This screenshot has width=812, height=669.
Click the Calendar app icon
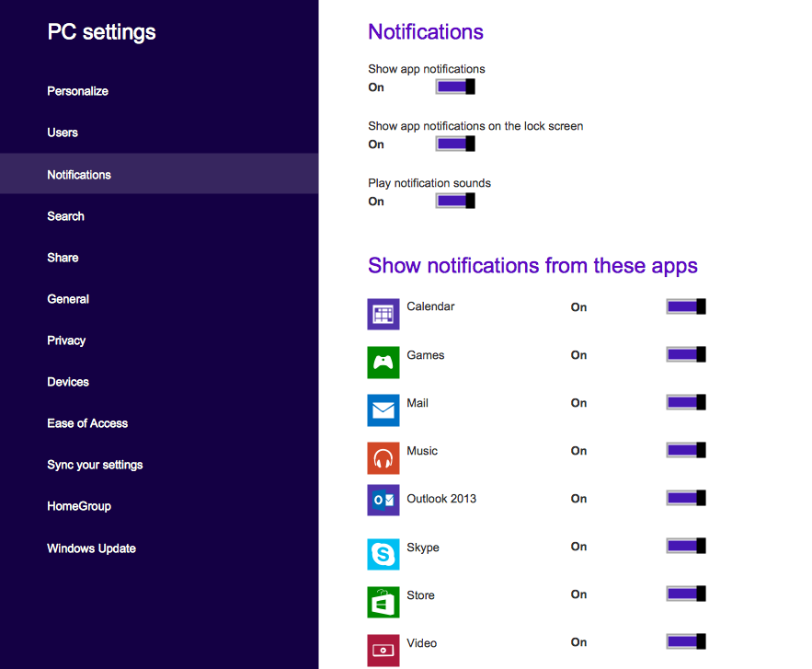click(x=383, y=314)
